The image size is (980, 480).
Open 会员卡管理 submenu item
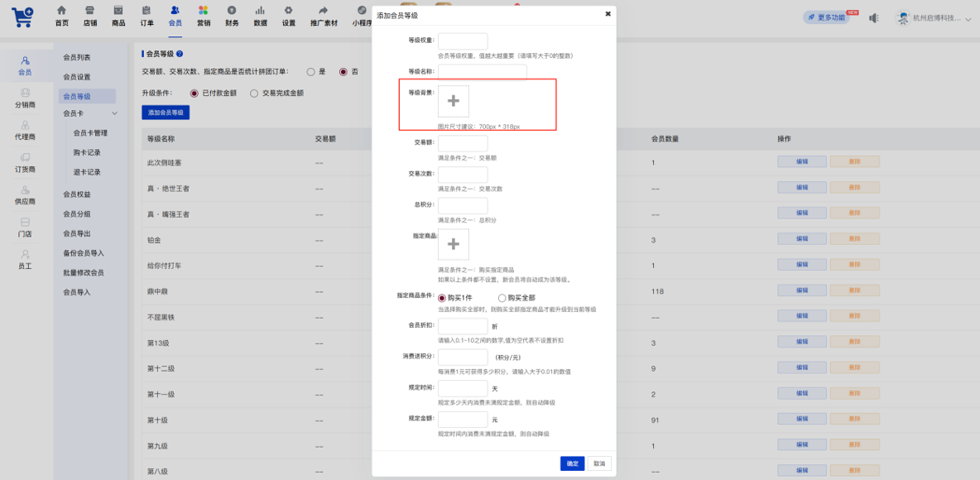point(90,133)
